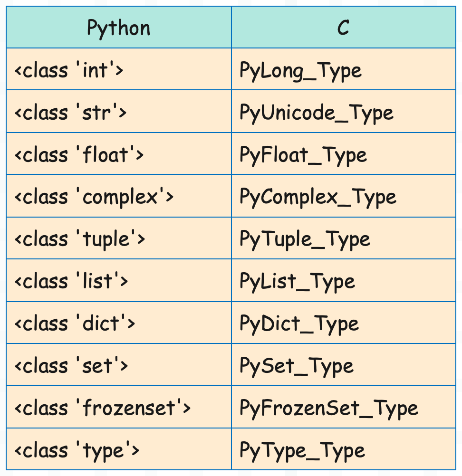Viewport: 462px width, 476px height.
Task: Select the <class 'dict'> cell
Action: 119,323
